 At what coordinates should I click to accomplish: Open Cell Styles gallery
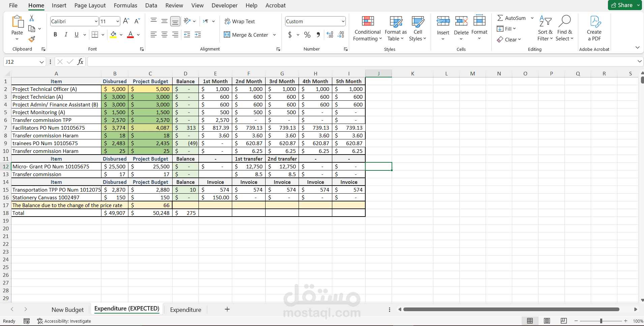coord(418,29)
